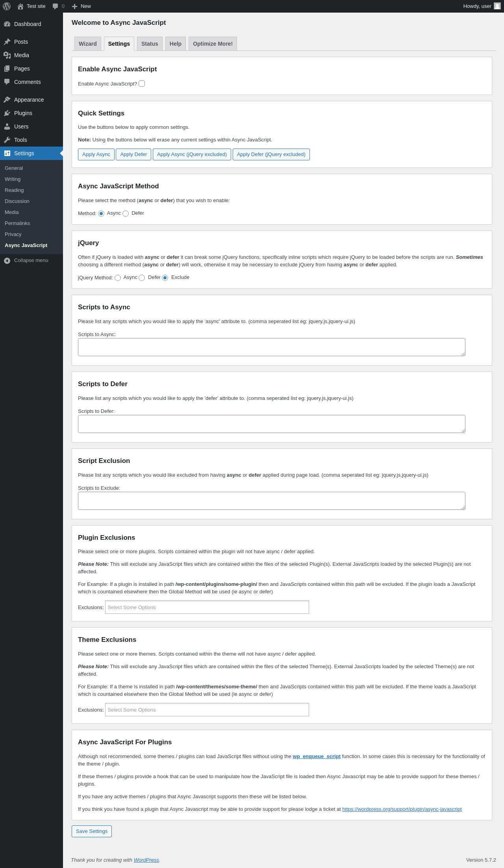The height and width of the screenshot is (868, 504).
Task: Open Posts via the pushpin icon
Action: click(x=7, y=42)
